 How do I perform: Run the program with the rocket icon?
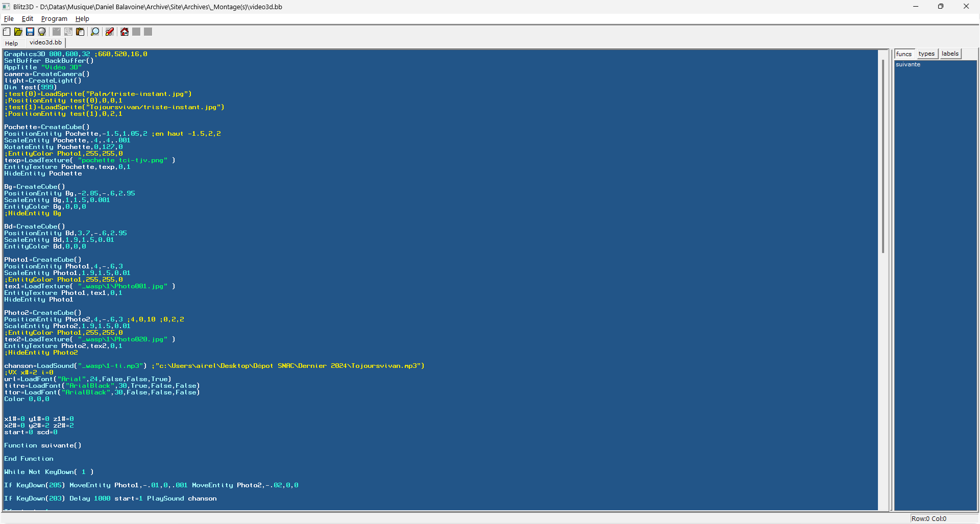click(110, 32)
